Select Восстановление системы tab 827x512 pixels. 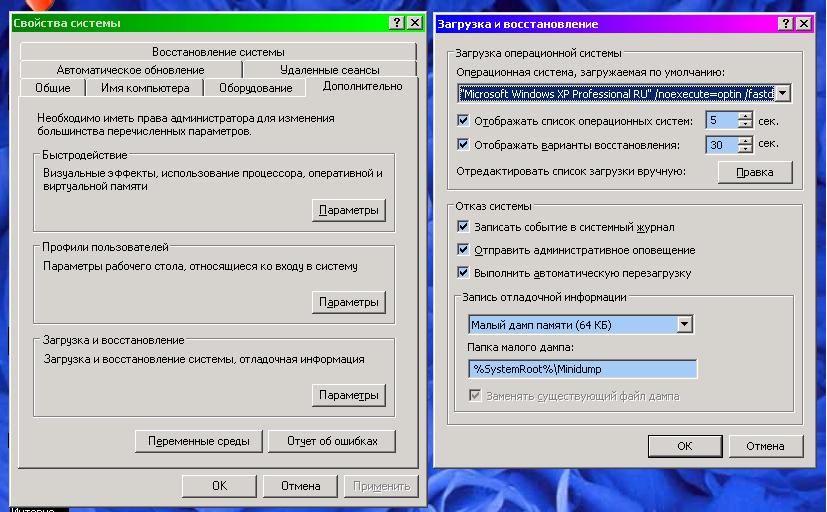click(x=218, y=51)
